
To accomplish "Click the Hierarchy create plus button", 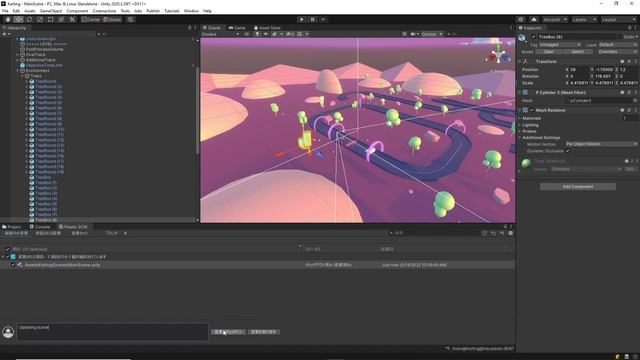I will pyautogui.click(x=5, y=34).
